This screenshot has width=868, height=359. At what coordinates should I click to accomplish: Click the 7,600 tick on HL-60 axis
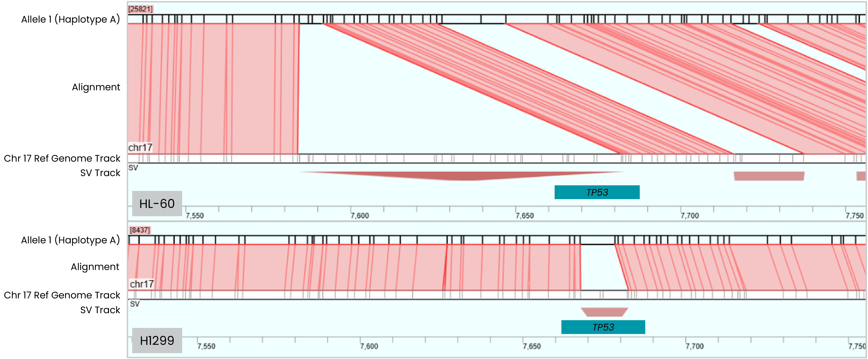[359, 216]
